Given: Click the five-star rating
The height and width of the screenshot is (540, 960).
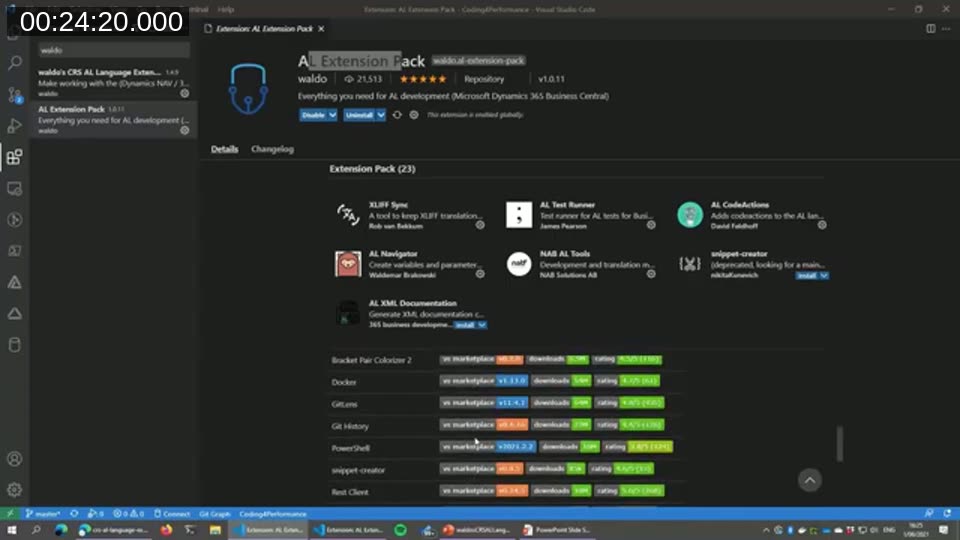Looking at the screenshot, I should 423,79.
